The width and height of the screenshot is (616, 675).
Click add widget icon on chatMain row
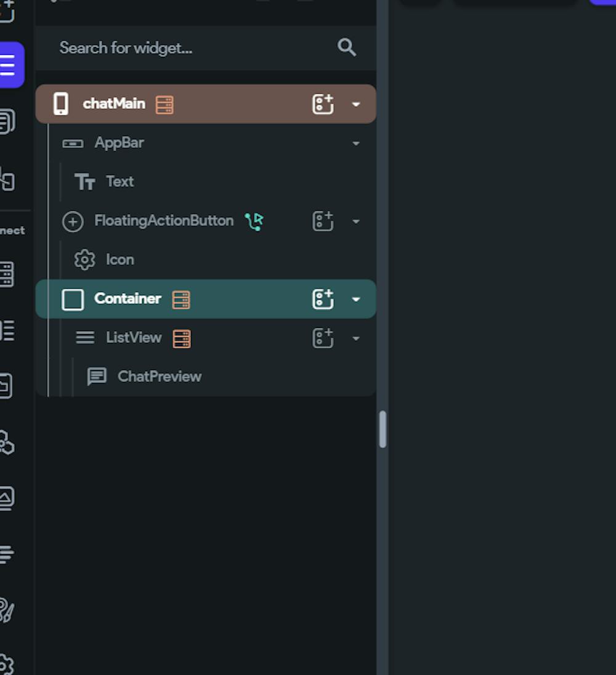pos(323,104)
